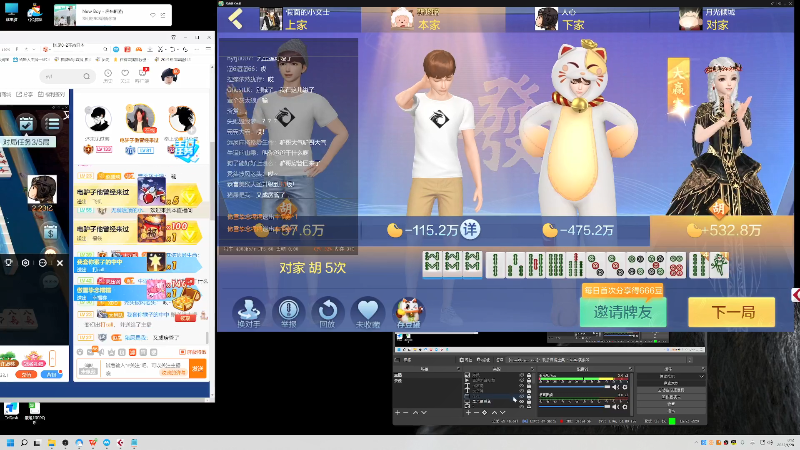
Task: Toggle lock of topmost OBS source
Action: click(529, 375)
